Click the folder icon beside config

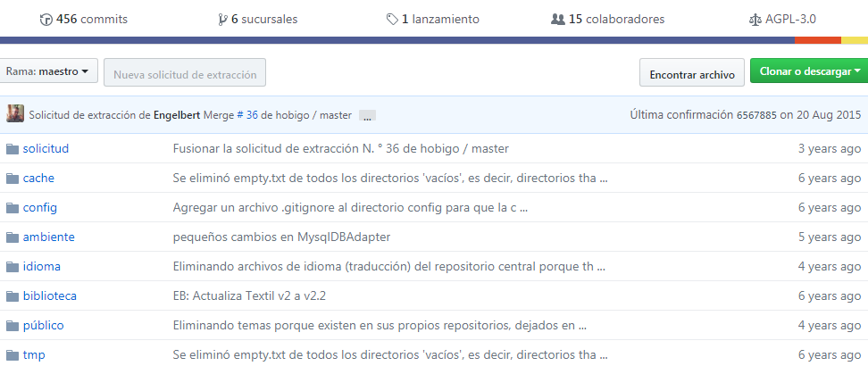pyautogui.click(x=13, y=208)
